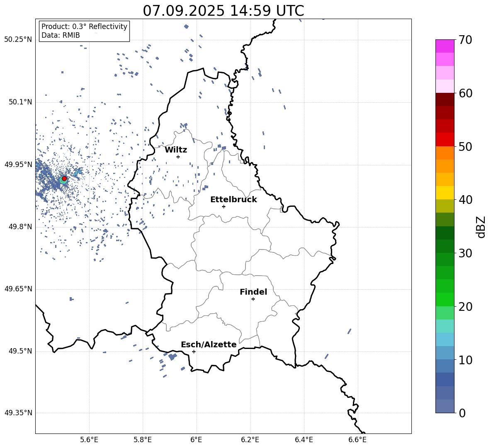The image size is (491, 448).
Task: Click the 50 colorbar tick label
Action: point(465,147)
